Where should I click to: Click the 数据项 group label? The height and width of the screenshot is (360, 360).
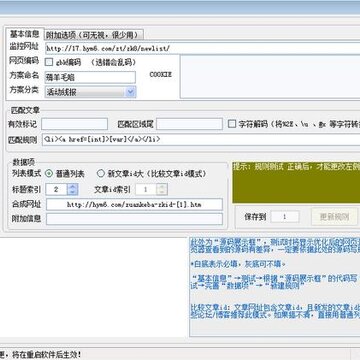tap(24, 162)
